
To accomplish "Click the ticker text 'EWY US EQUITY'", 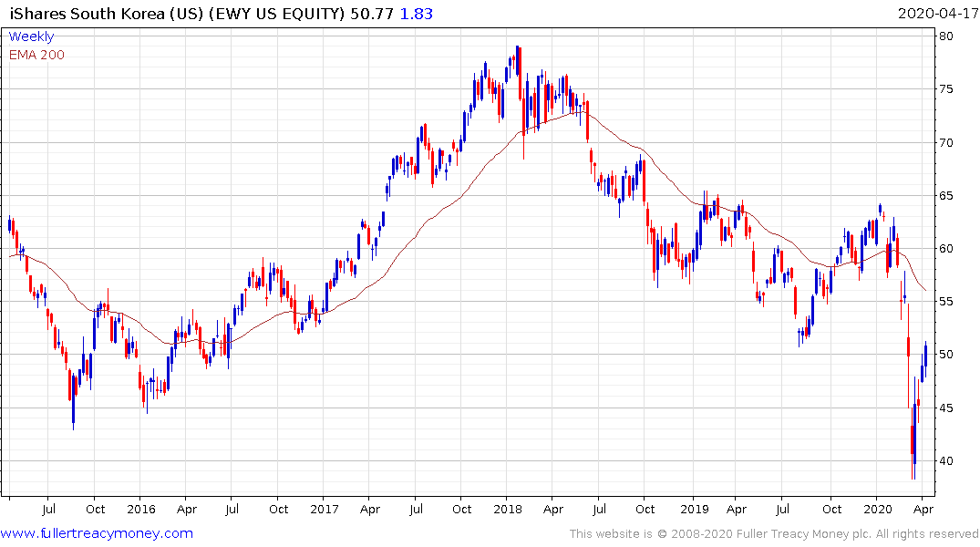I will pyautogui.click(x=276, y=14).
